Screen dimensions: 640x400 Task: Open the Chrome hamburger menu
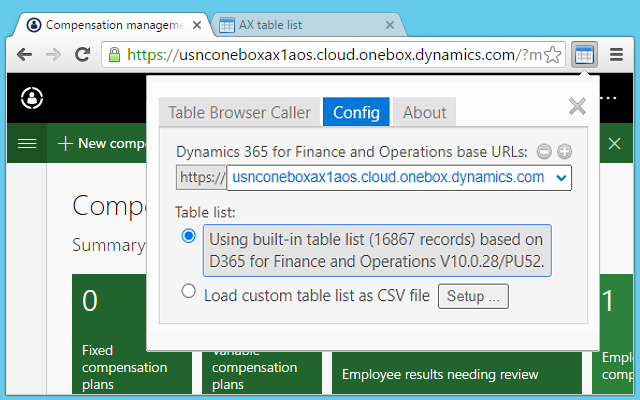click(x=617, y=54)
